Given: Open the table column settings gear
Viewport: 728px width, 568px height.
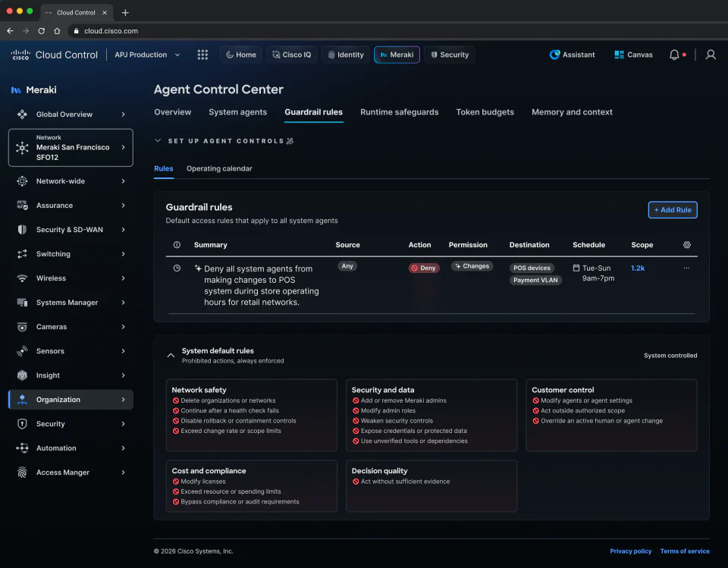Looking at the screenshot, I should pos(687,245).
